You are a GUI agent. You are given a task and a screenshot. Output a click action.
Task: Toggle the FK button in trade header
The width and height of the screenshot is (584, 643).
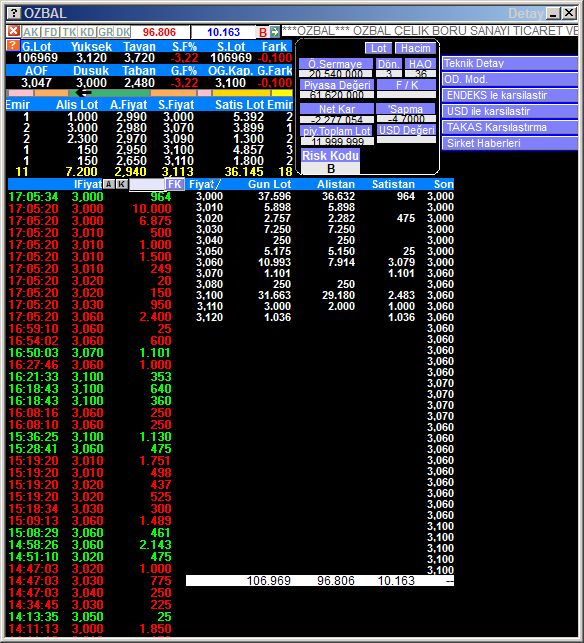click(175, 184)
